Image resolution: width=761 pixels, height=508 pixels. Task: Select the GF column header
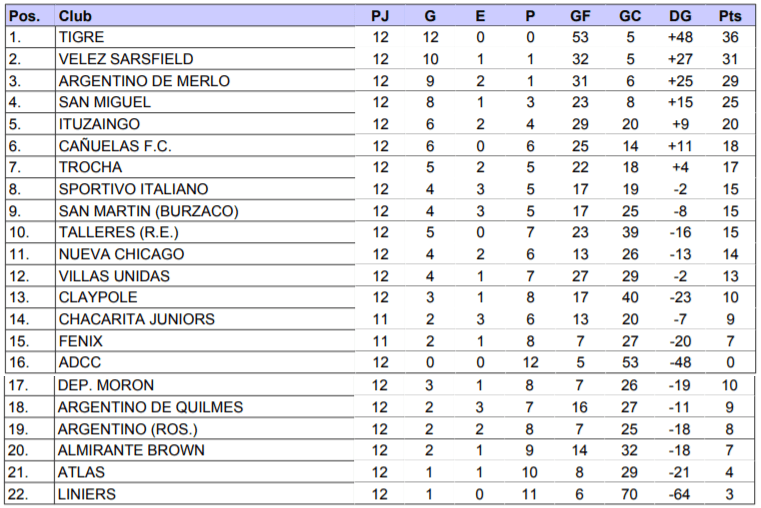tap(580, 16)
